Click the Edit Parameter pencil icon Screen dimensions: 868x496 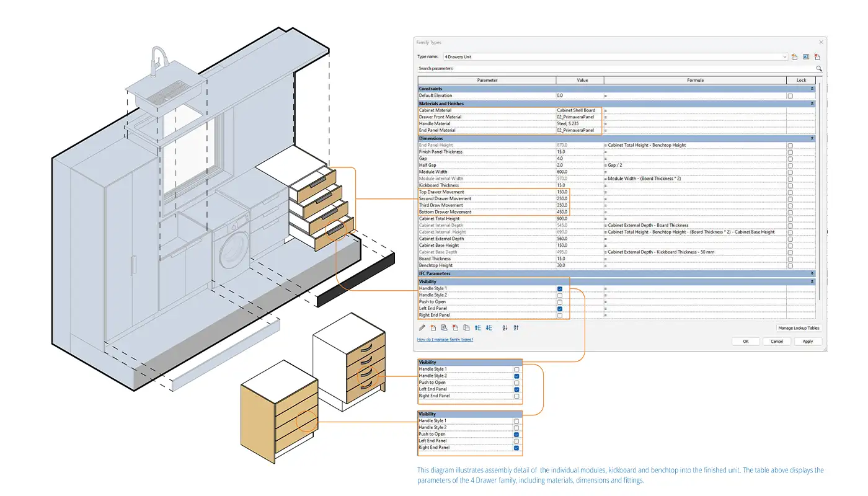(422, 327)
